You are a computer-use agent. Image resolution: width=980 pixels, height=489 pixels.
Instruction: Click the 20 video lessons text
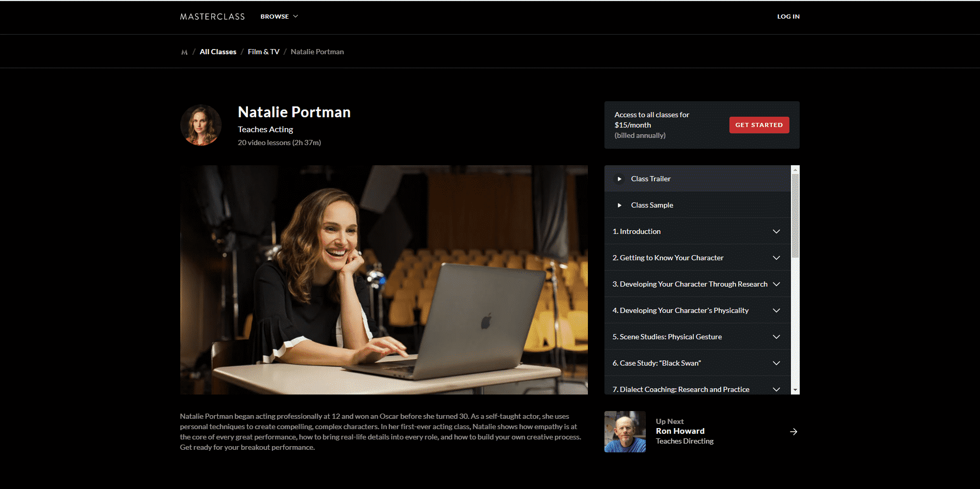coord(279,143)
